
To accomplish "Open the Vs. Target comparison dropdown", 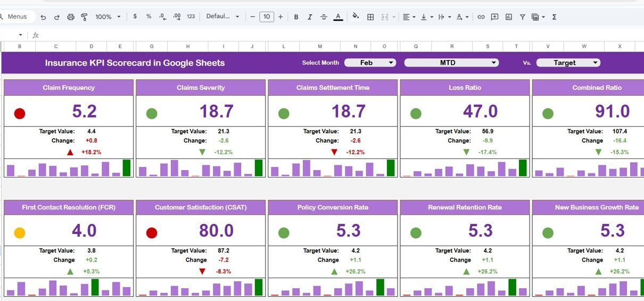I will point(568,63).
